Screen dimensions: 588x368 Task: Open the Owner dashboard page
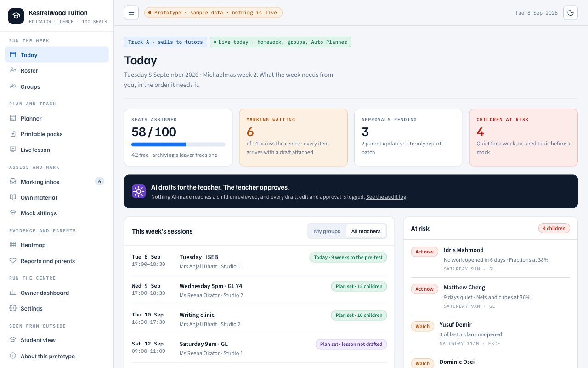[57, 293]
